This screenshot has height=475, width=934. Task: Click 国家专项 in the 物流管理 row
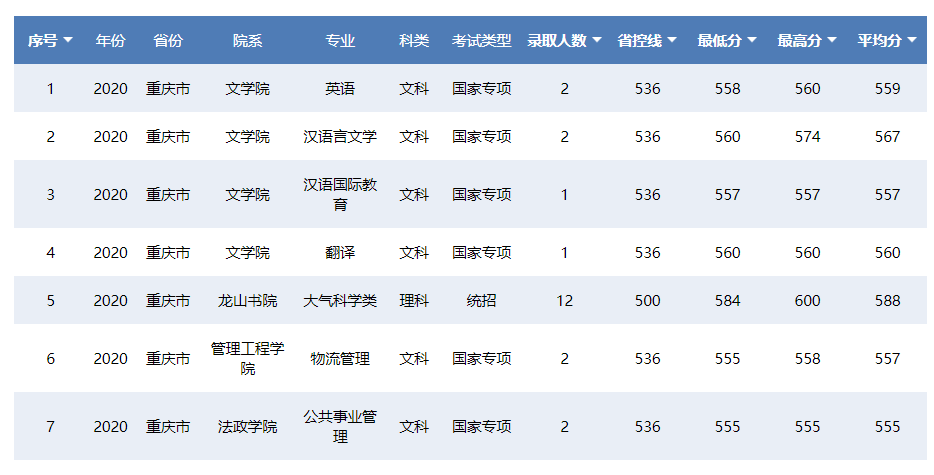(x=481, y=359)
